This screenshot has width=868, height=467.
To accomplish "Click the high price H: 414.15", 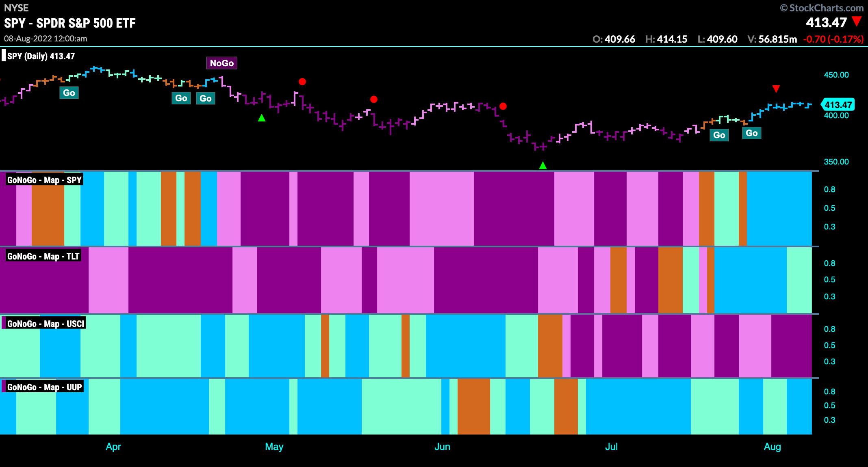I will coord(666,39).
